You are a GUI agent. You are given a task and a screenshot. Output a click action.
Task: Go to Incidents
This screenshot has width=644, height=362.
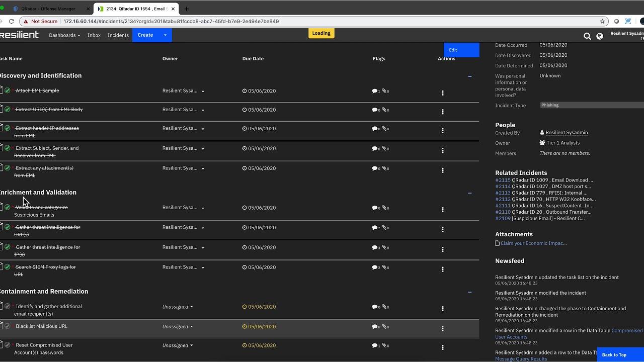click(x=118, y=35)
